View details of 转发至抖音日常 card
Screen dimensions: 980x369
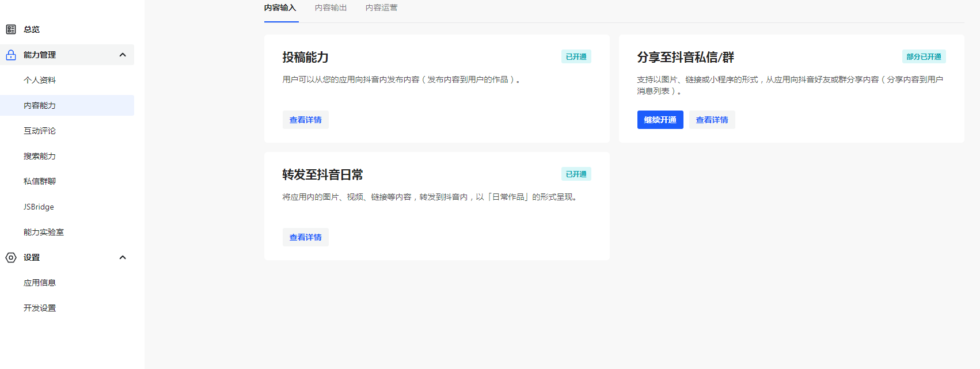pos(306,237)
